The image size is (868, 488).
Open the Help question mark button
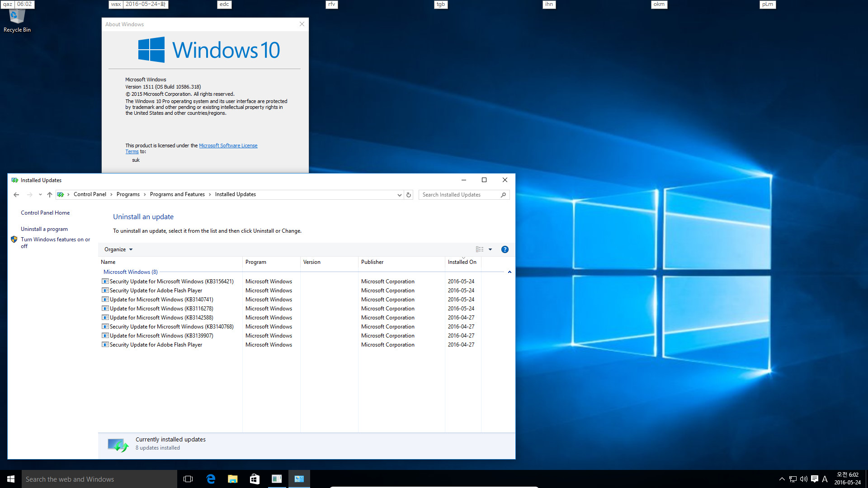pyautogui.click(x=505, y=249)
